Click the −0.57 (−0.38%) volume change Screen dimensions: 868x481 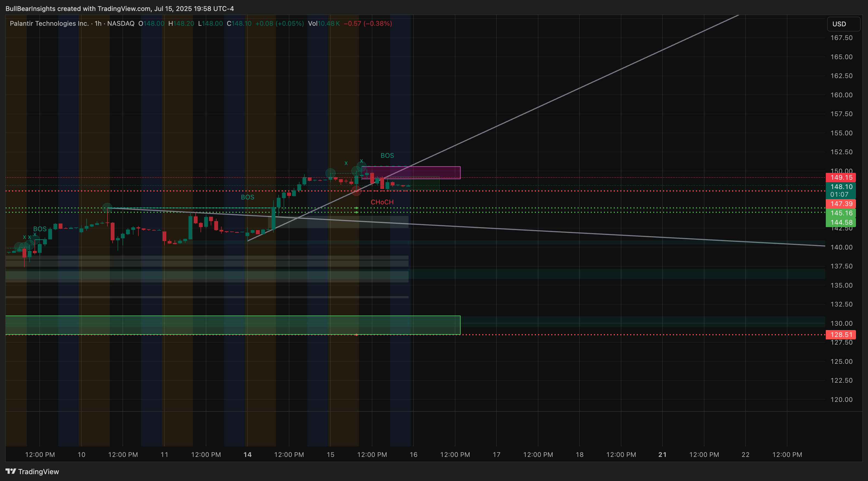(368, 24)
